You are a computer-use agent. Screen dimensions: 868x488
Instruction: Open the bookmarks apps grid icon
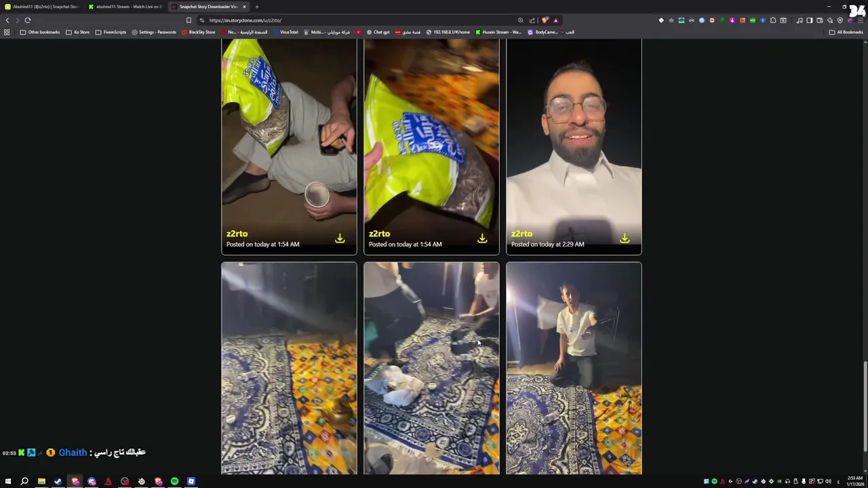pyautogui.click(x=7, y=32)
